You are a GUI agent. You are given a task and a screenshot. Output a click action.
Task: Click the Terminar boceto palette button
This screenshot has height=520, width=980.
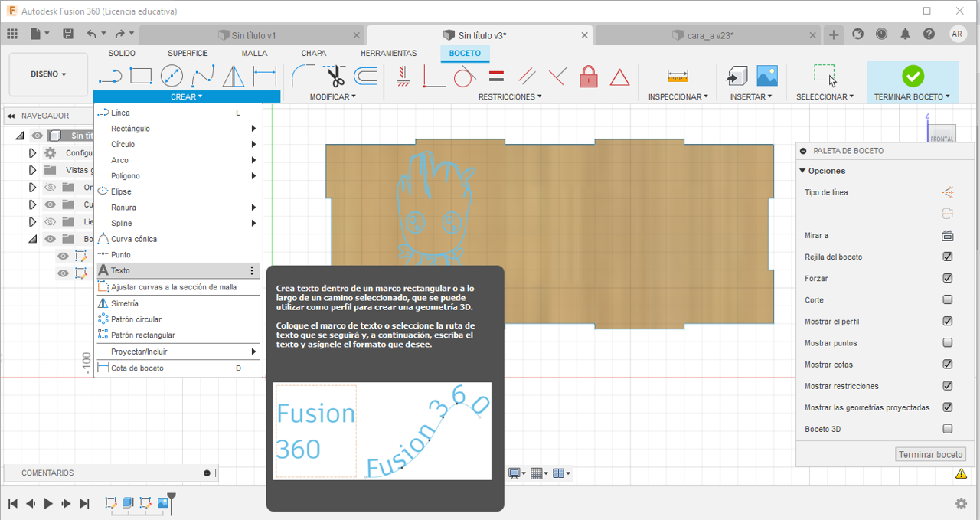[x=930, y=454]
